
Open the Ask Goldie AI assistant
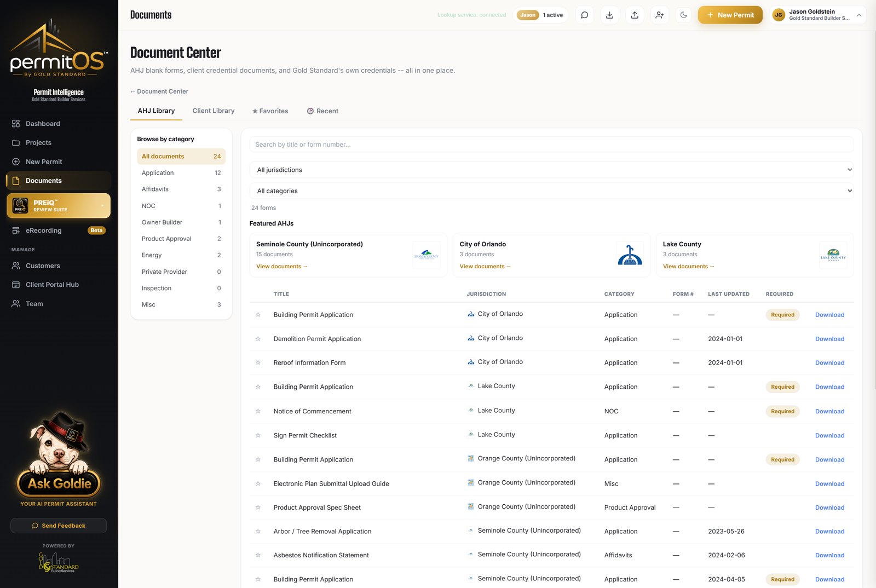[59, 459]
